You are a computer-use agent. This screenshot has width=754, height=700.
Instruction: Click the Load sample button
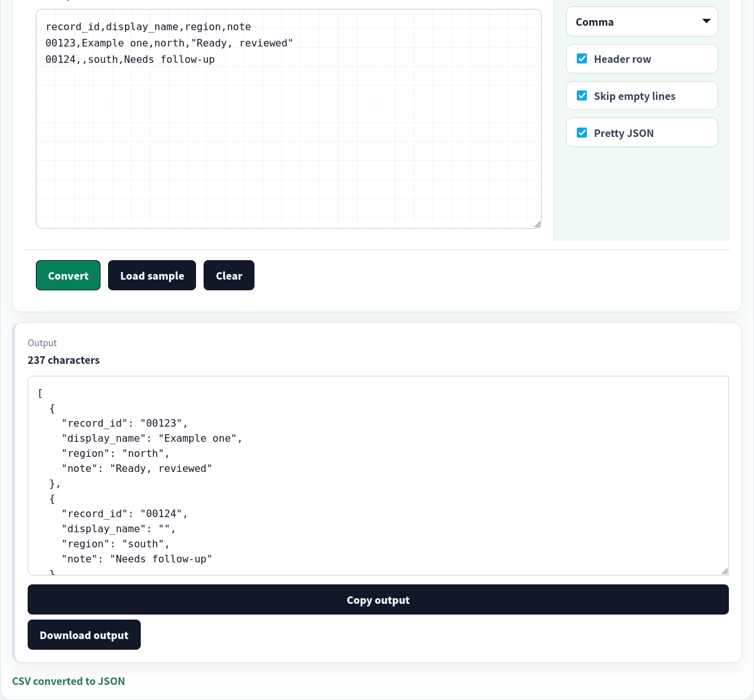[152, 275]
